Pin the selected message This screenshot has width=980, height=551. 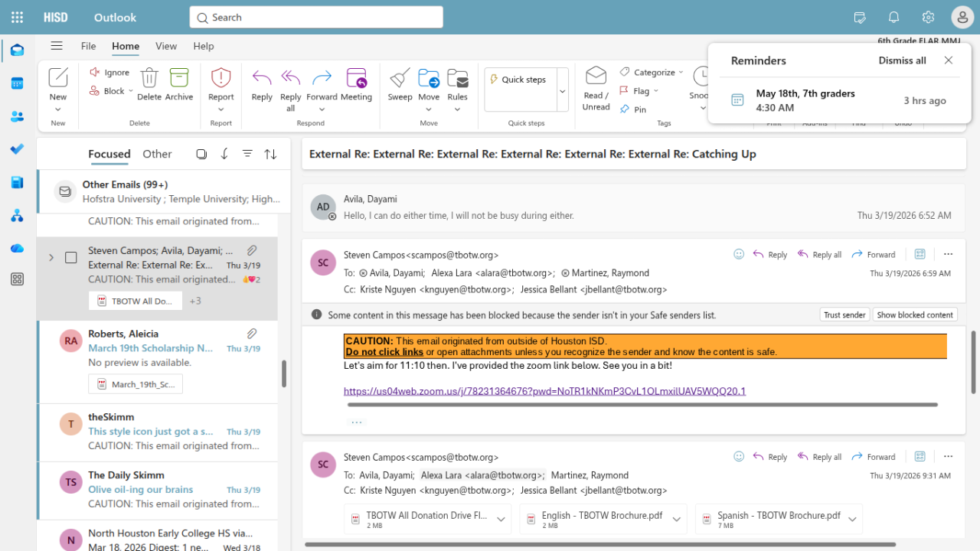[633, 109]
